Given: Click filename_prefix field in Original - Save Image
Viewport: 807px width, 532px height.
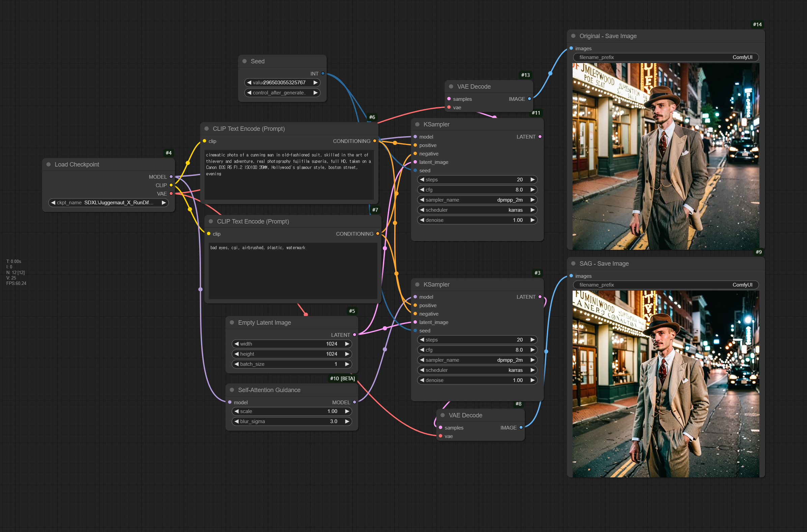Looking at the screenshot, I should pos(665,57).
